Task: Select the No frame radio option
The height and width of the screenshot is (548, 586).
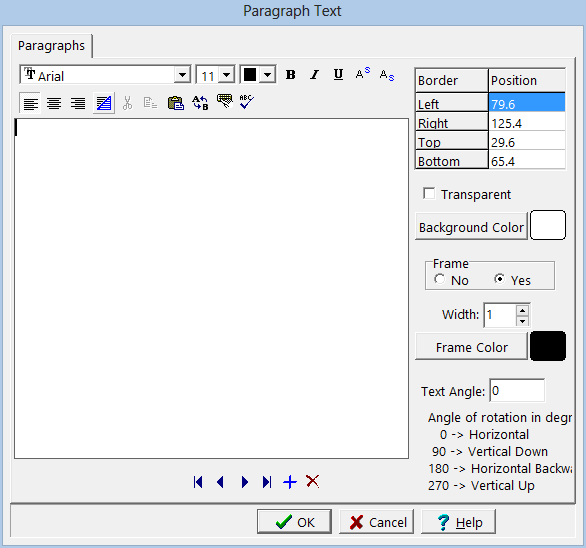Action: click(440, 279)
